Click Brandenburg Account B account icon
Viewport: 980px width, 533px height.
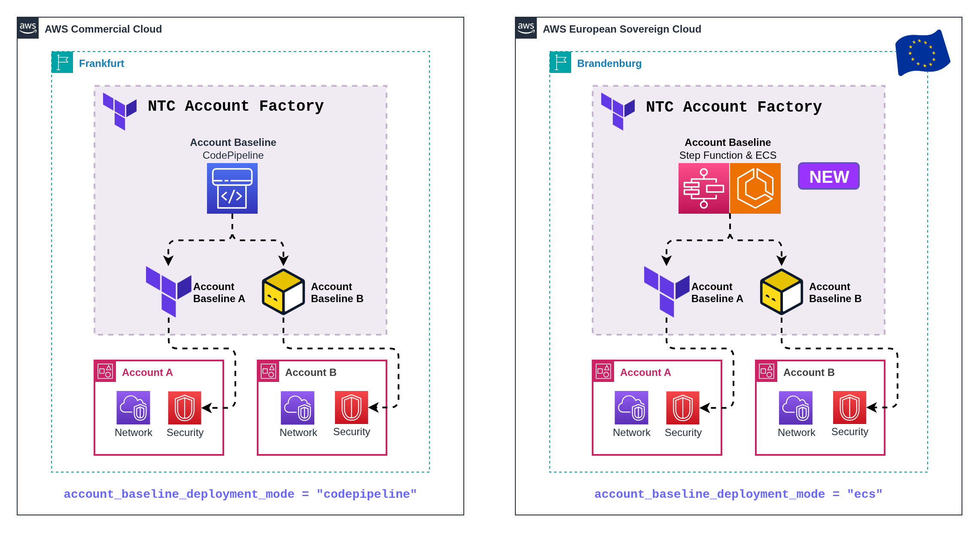tap(767, 371)
